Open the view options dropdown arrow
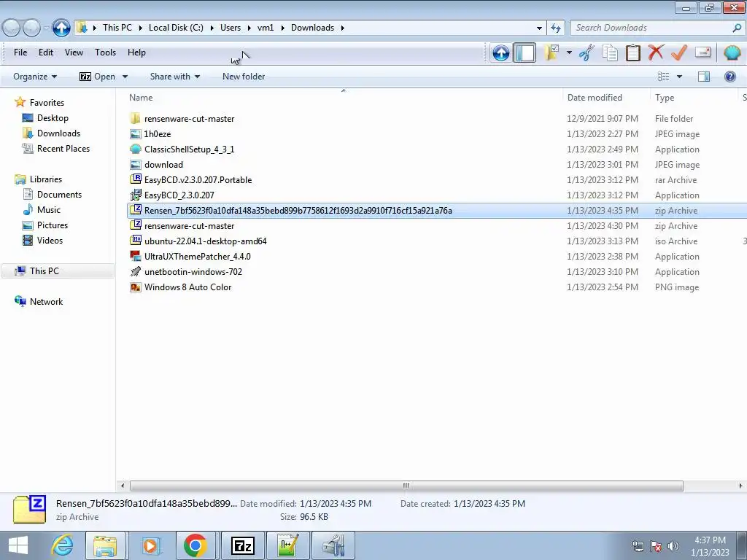The height and width of the screenshot is (560, 747). [679, 77]
